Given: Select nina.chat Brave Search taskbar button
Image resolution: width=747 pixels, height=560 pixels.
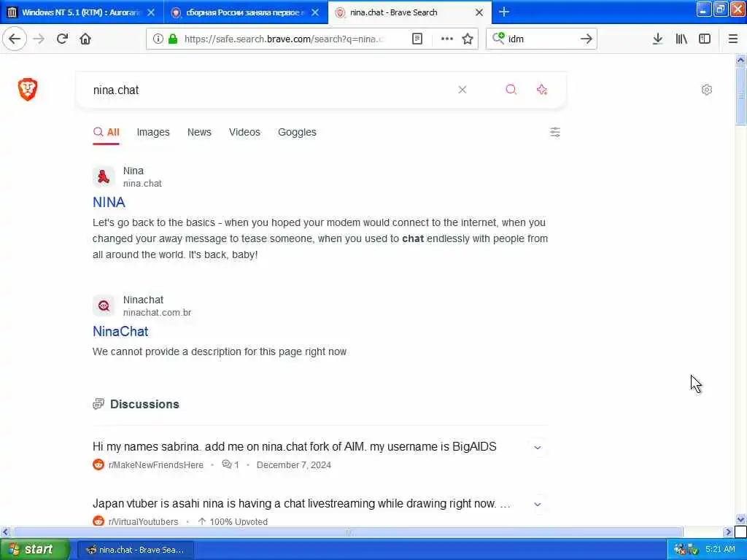Looking at the screenshot, I should (x=136, y=550).
